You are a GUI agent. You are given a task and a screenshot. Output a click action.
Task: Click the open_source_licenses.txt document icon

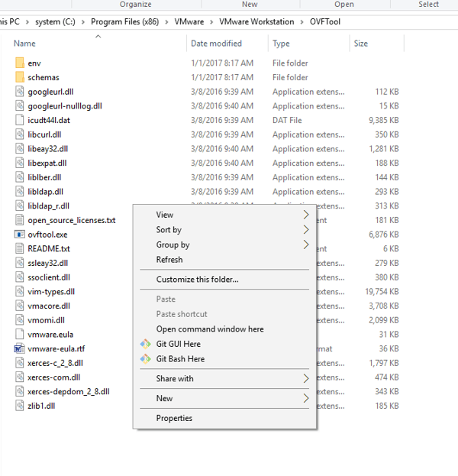[19, 220]
